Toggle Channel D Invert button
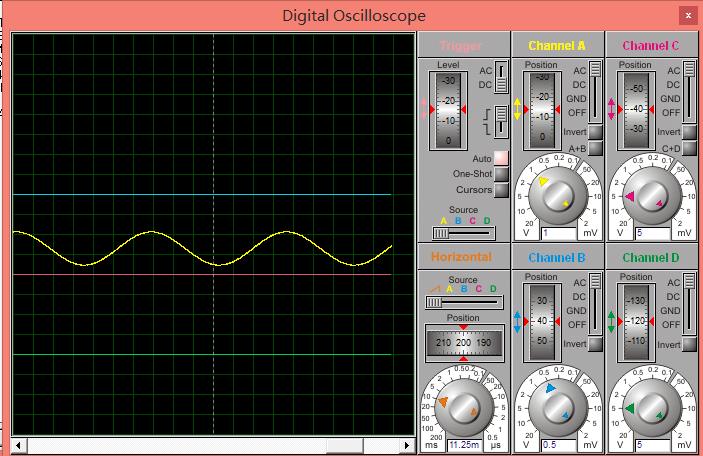703x456 pixels. coord(690,344)
